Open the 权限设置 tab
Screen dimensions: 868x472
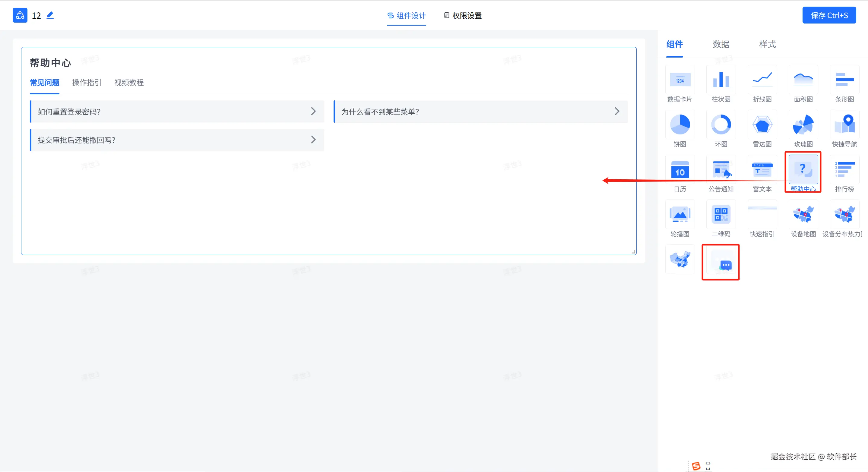(x=463, y=15)
